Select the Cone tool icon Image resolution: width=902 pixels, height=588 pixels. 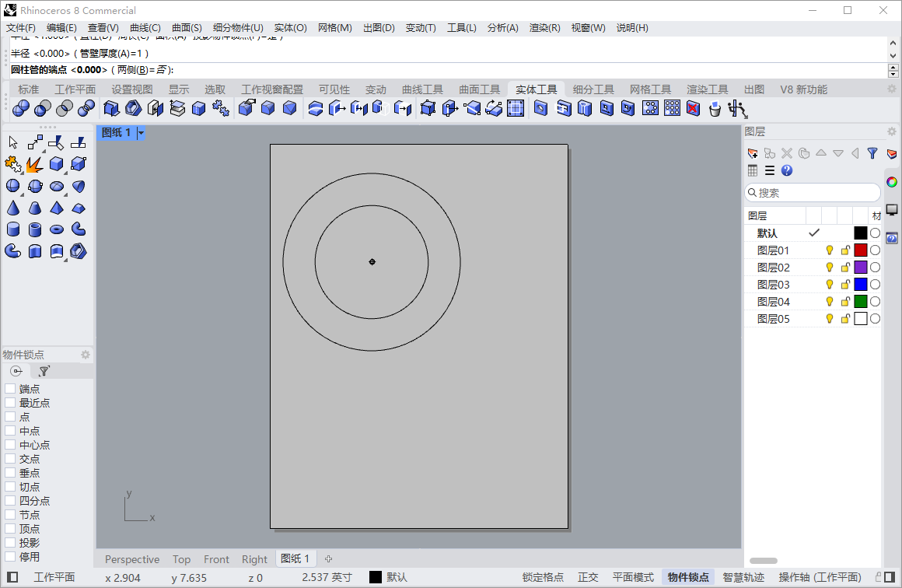(12, 208)
